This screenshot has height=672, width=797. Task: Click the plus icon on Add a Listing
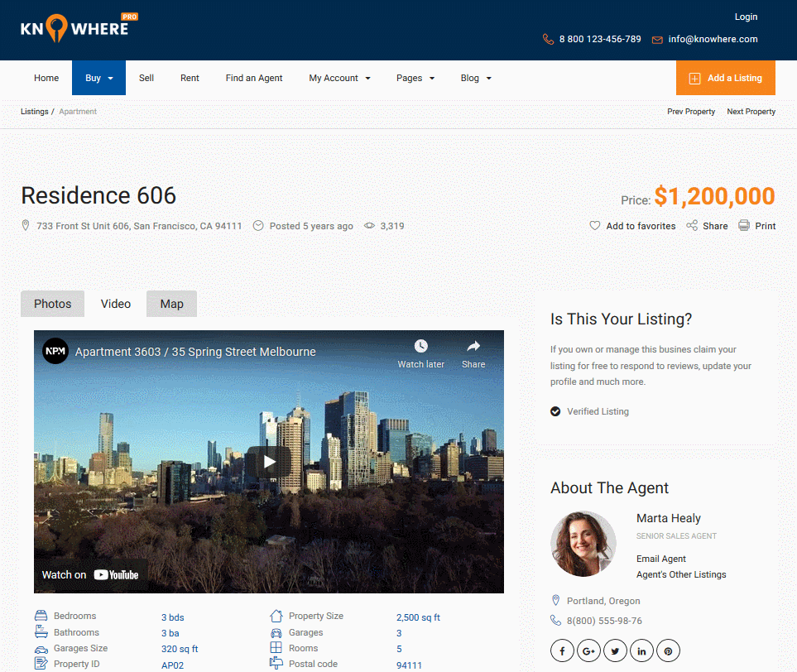[x=694, y=79]
